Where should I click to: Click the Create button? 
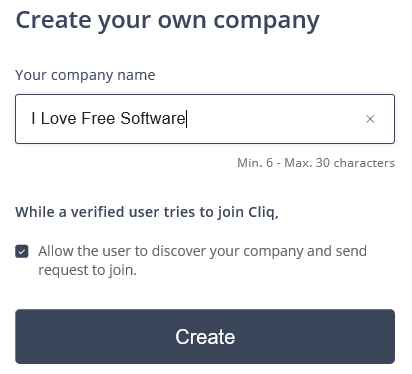click(205, 336)
